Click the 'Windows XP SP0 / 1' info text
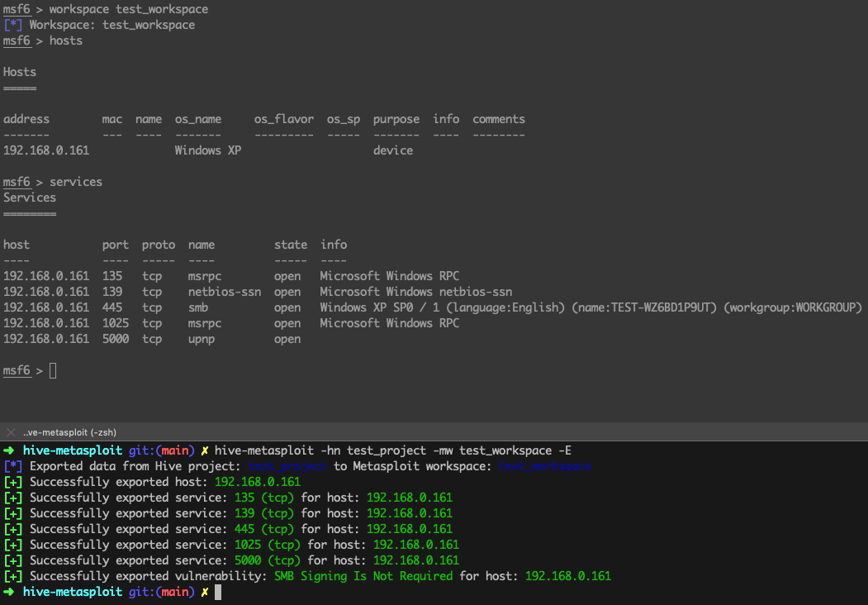Screen dimensions: 868x605 (380, 307)
